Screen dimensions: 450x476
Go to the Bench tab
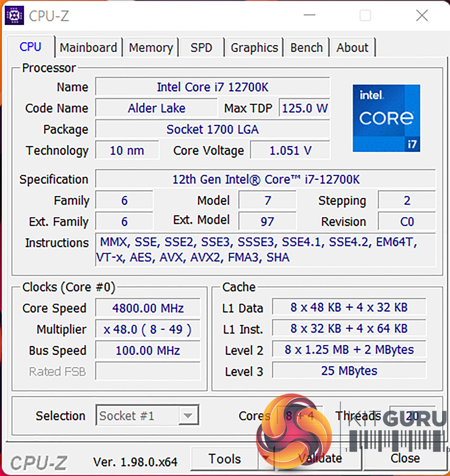(x=306, y=48)
